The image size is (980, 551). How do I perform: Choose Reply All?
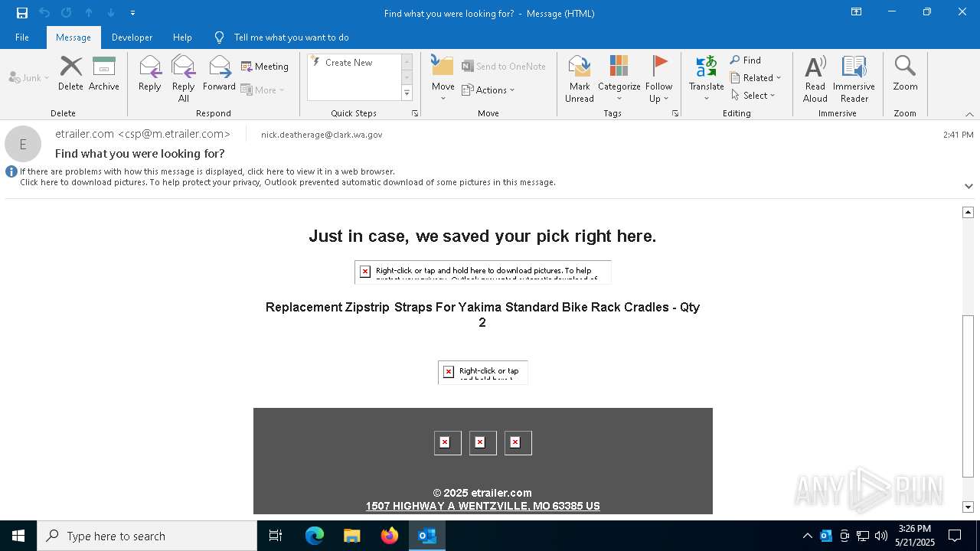tap(184, 79)
